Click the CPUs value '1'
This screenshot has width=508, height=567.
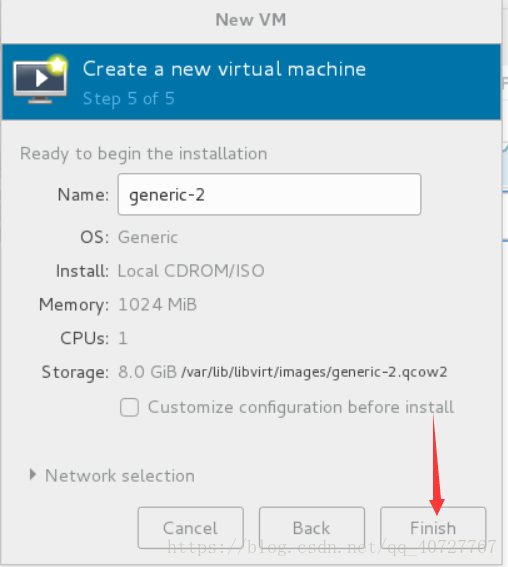[x=123, y=338]
